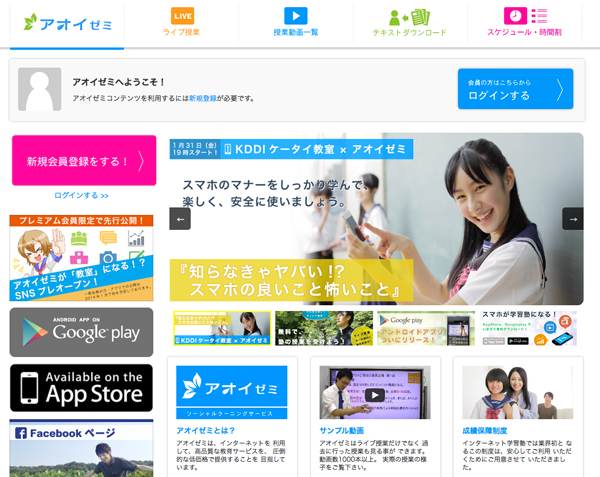Click the gray user avatar placeholder
The width and height of the screenshot is (600, 477).
click(x=39, y=90)
